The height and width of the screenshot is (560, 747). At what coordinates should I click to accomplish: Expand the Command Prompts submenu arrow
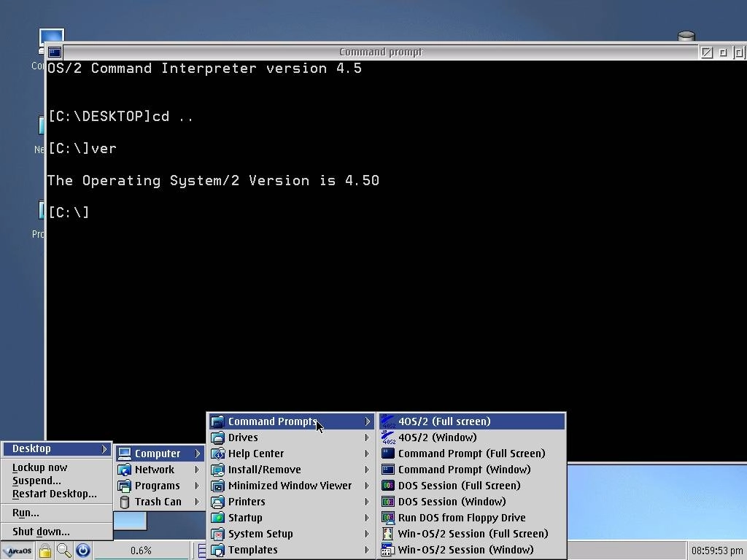368,421
